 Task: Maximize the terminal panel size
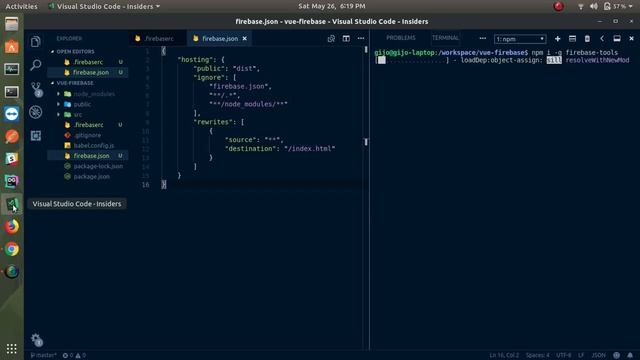[617, 39]
